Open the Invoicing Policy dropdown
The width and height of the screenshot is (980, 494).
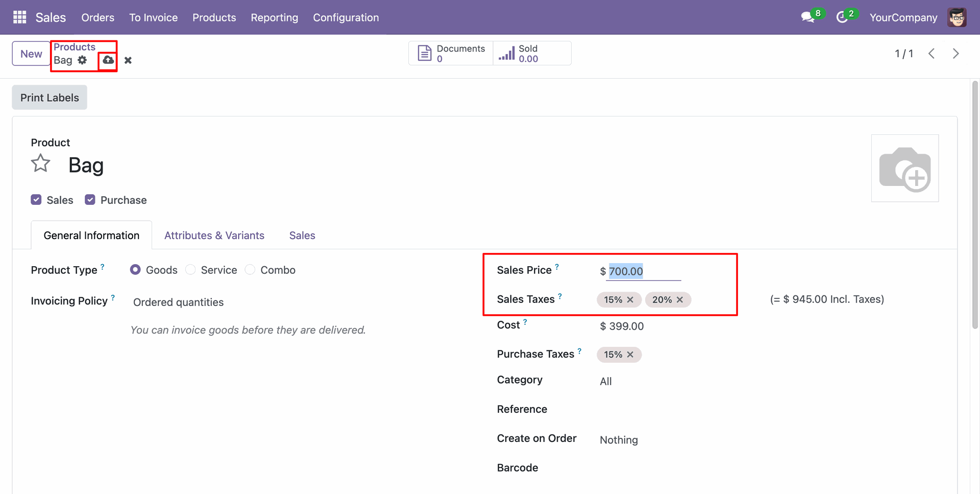178,302
